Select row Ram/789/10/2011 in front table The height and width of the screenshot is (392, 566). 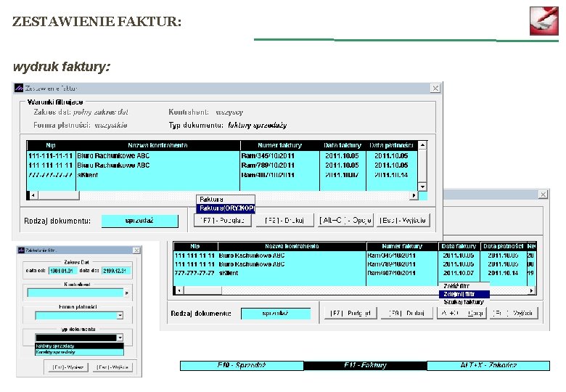(x=222, y=165)
